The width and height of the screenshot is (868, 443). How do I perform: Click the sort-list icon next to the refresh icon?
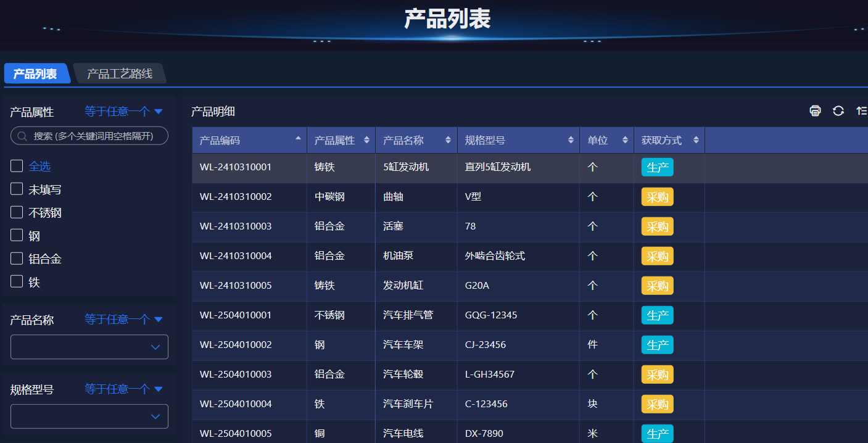click(x=862, y=111)
